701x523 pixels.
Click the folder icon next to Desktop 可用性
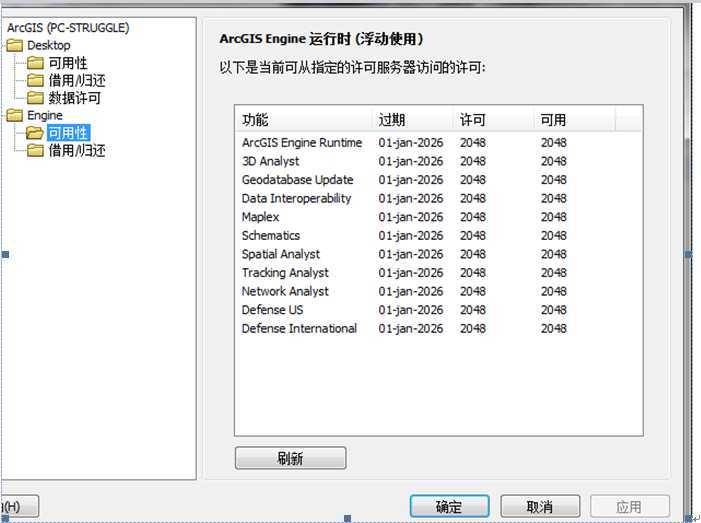35,63
